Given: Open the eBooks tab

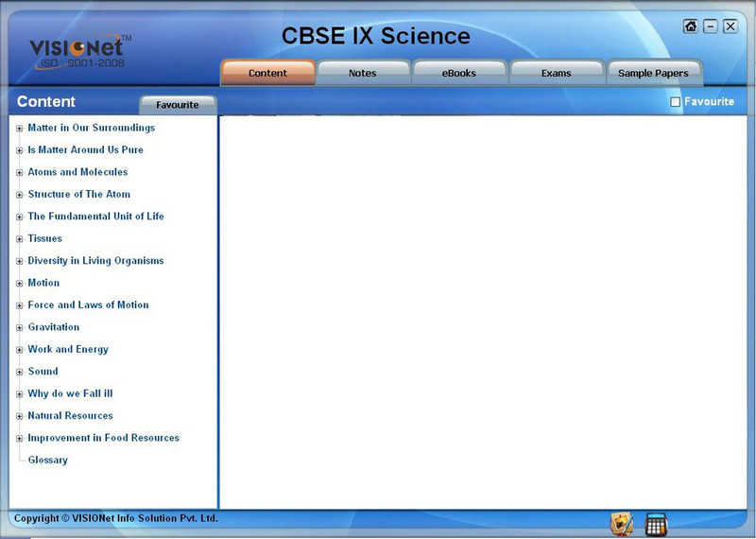Looking at the screenshot, I should click(459, 73).
